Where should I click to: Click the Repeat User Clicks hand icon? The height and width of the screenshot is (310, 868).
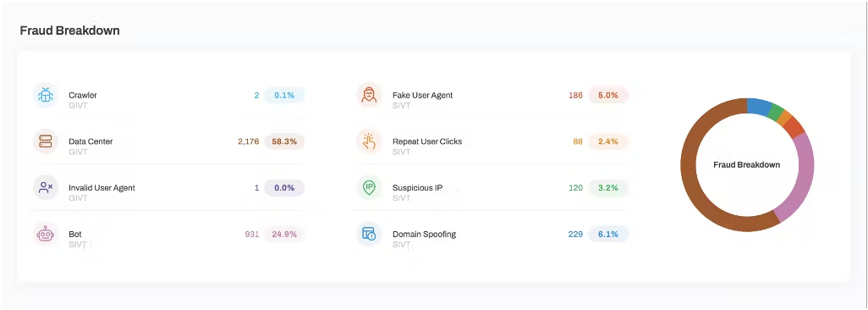[x=369, y=141]
